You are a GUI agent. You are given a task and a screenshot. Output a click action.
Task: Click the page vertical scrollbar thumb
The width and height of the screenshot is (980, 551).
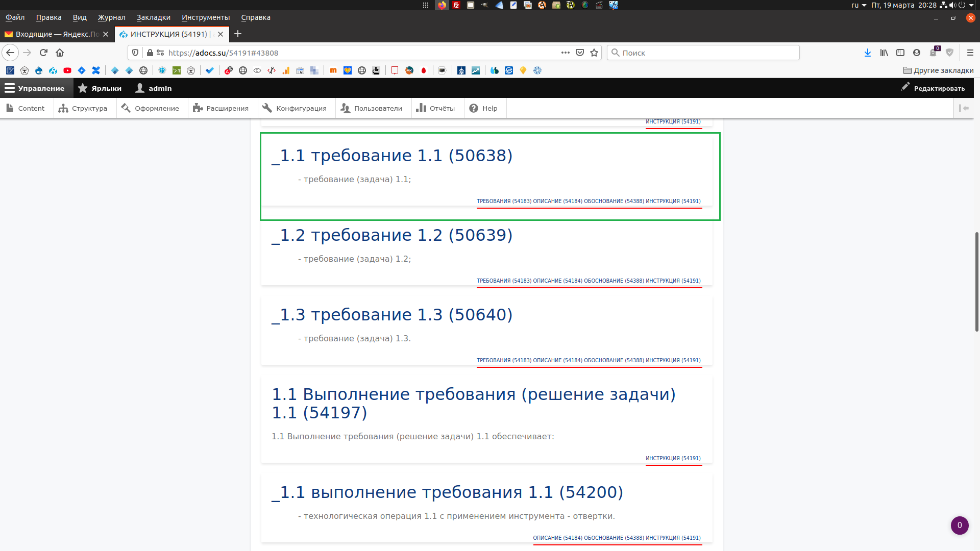(976, 282)
